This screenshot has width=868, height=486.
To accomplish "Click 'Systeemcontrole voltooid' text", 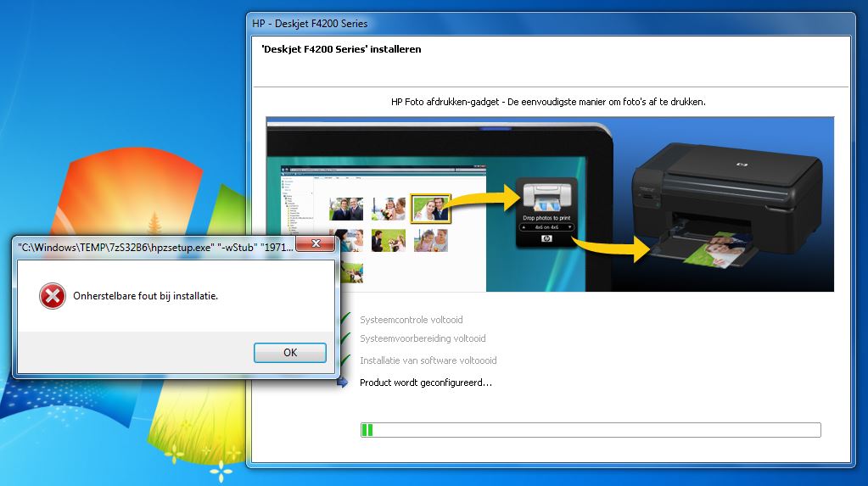I will 411,320.
